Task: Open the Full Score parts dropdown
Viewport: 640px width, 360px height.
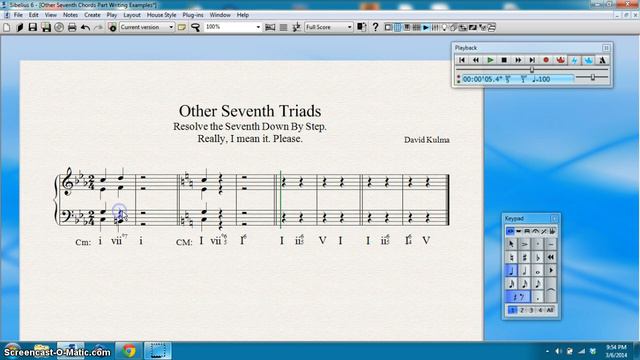Action: click(x=329, y=27)
